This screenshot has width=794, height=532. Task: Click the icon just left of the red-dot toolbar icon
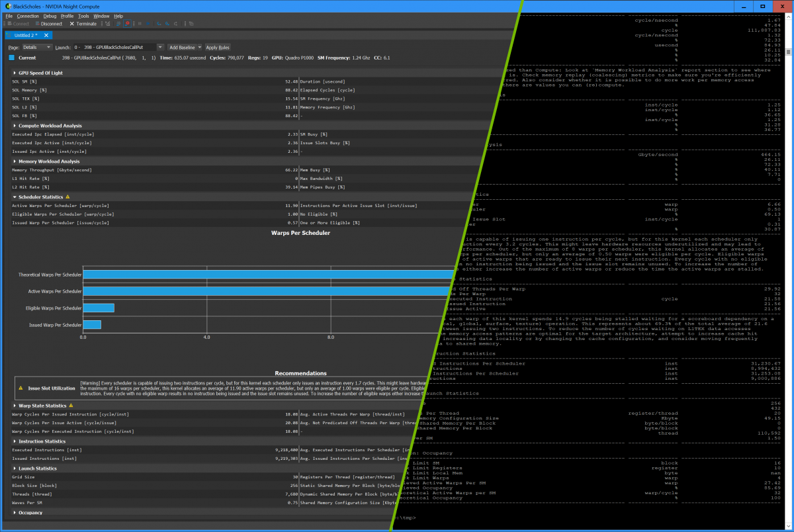(118, 24)
